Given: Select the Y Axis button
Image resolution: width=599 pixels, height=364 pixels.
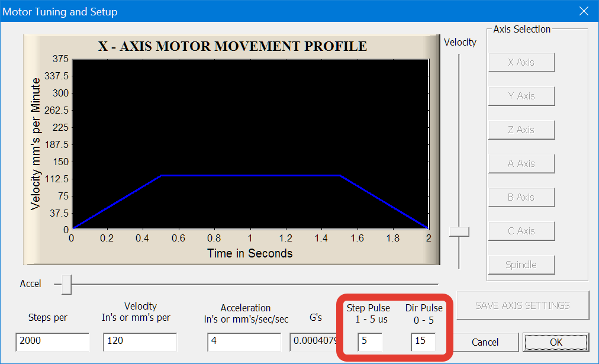Looking at the screenshot, I should pos(521,96).
